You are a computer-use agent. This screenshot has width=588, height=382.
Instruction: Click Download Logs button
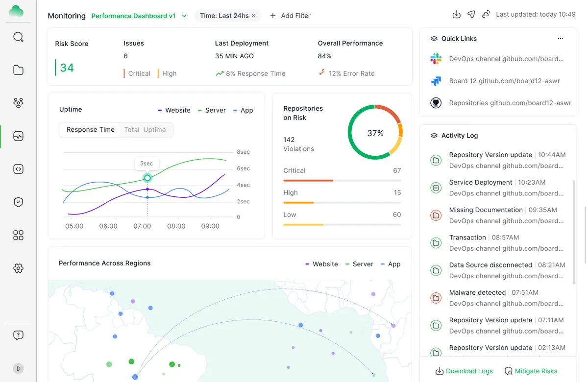464,371
